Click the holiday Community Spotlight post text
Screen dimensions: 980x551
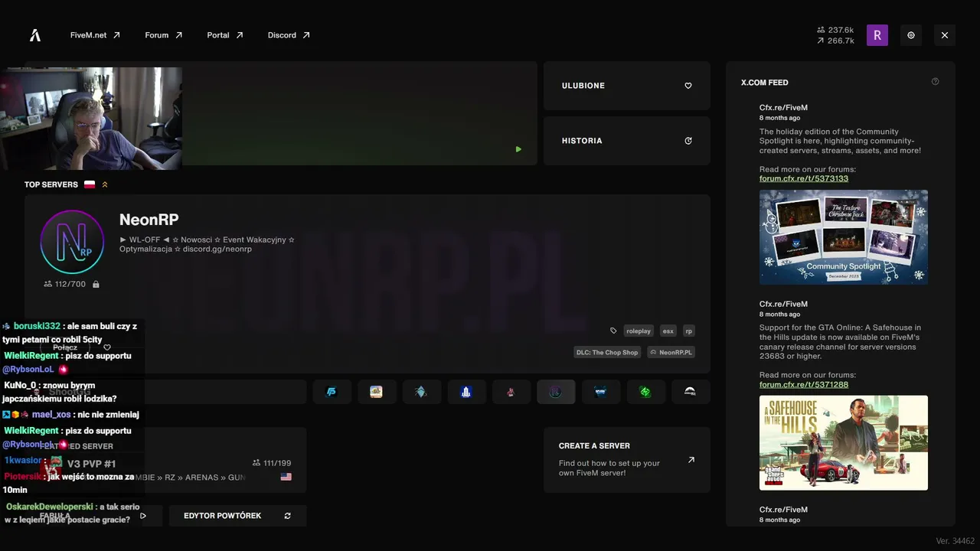click(841, 141)
